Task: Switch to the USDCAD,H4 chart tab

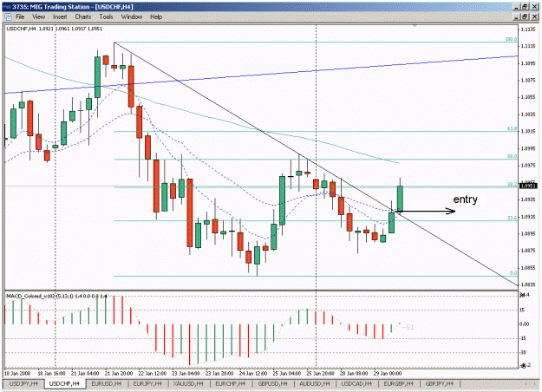Action: click(x=356, y=383)
